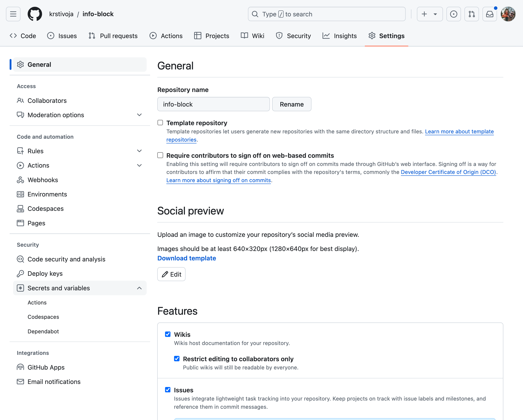523x420 pixels.
Task: Open Developer Certificate of Origin (DCO) link
Action: (448, 172)
